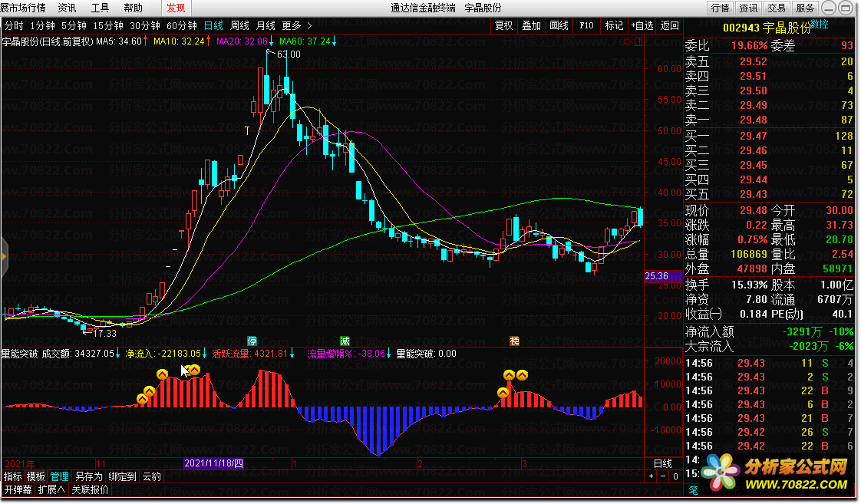The image size is (861, 504).
Task: Click the 复权 toolbar button
Action: [x=503, y=26]
